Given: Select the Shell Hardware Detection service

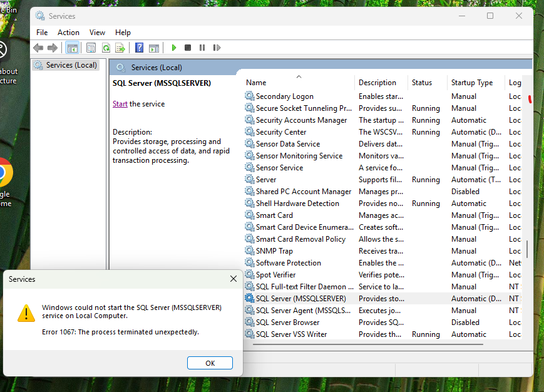Looking at the screenshot, I should tap(382, 204).
